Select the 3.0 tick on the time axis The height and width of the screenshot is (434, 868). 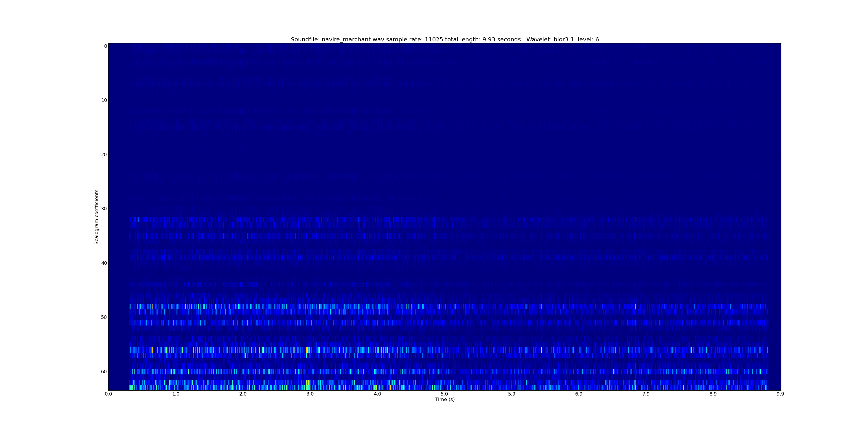coord(310,394)
